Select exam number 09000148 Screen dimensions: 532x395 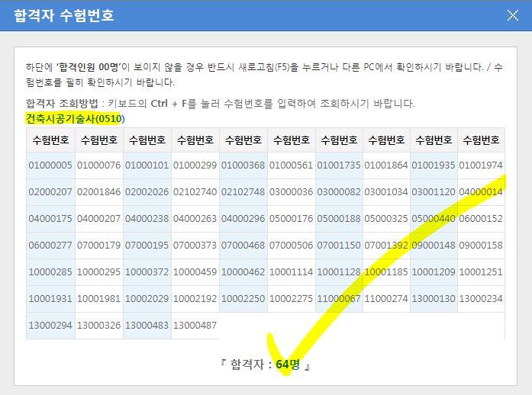tap(434, 245)
